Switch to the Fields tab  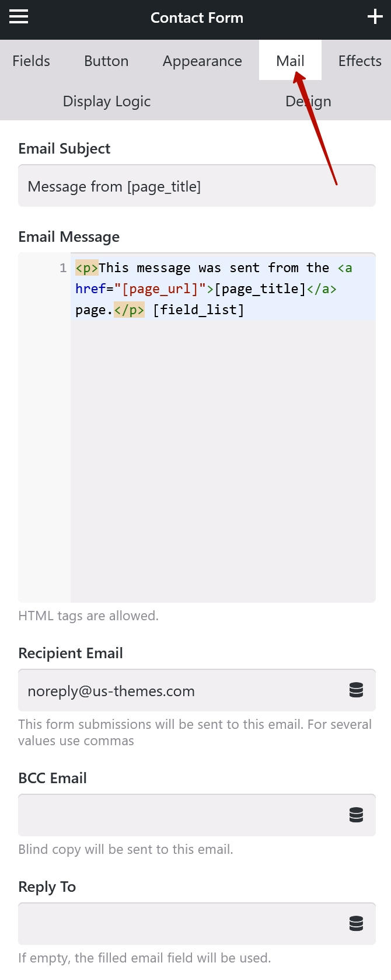click(32, 61)
